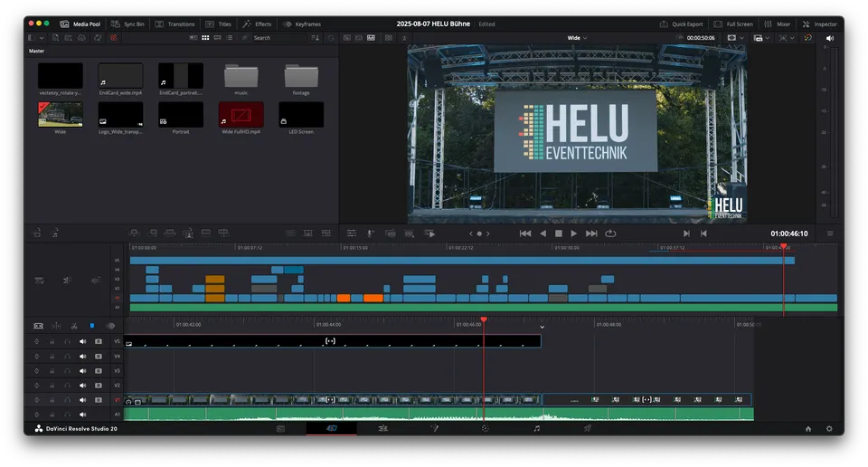Click the Master bin label
This screenshot has height=467, width=868.
pos(36,51)
